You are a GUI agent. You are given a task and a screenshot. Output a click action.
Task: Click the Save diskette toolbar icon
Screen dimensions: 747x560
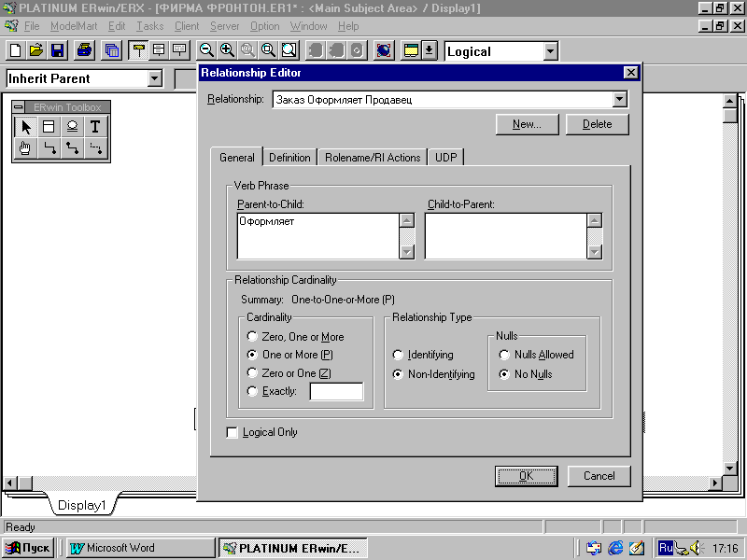point(57,50)
